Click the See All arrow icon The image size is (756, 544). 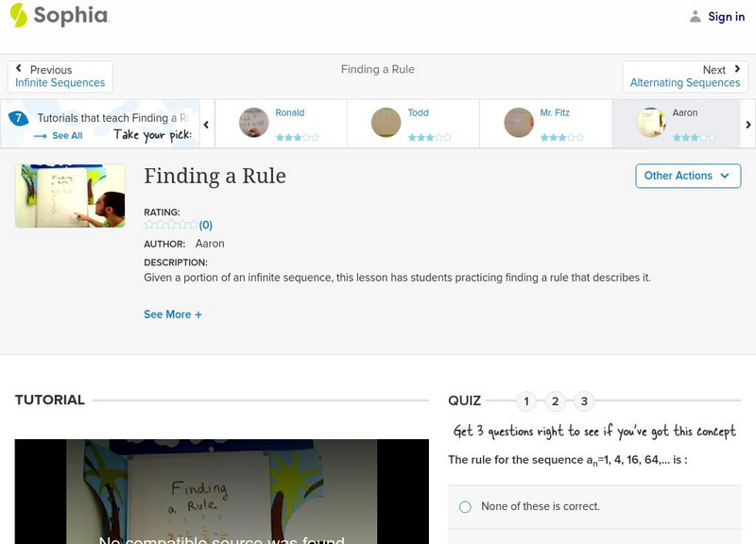point(38,136)
